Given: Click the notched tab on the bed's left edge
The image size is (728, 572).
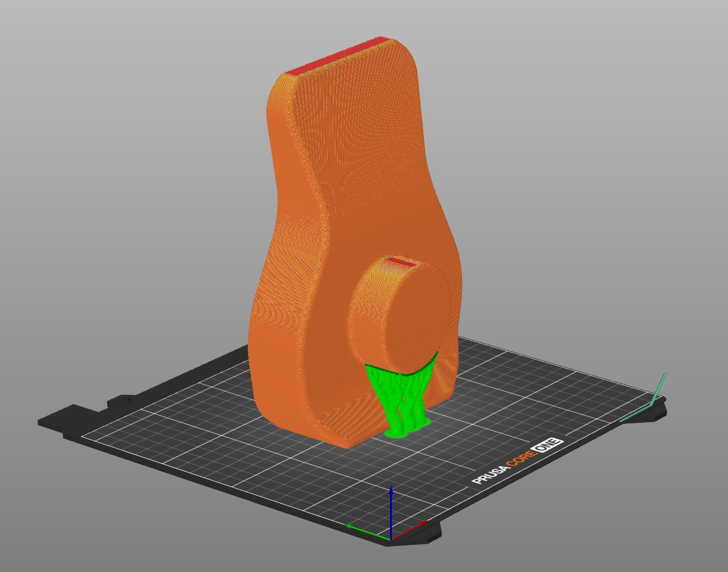Looking at the screenshot, I should [x=121, y=401].
